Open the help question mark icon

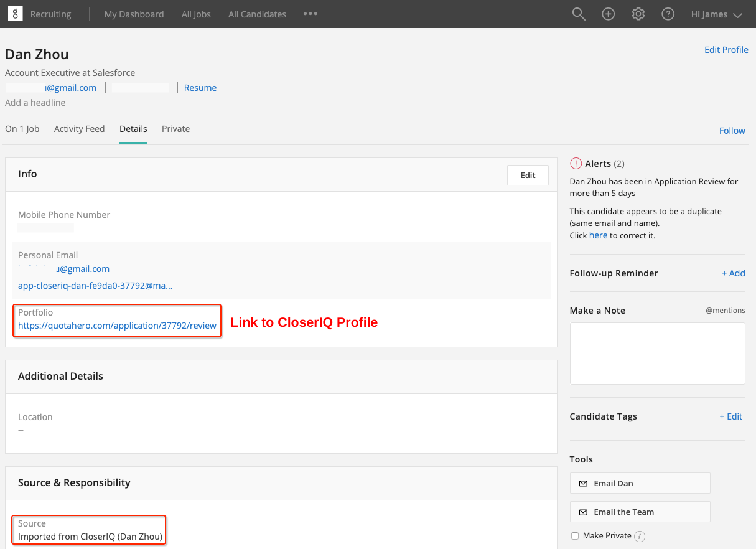668,14
